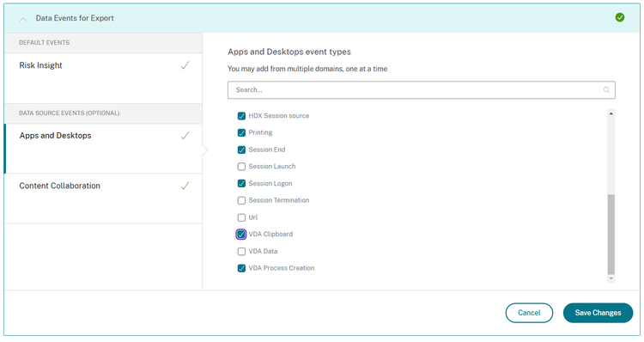
Task: Enable the Session Launch checkbox
Action: tap(241, 167)
